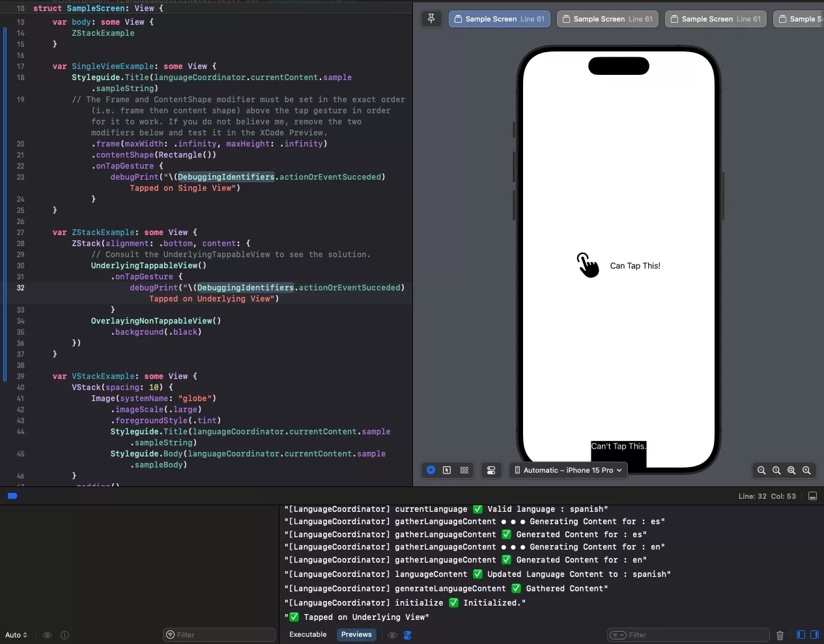The height and width of the screenshot is (644, 824).
Task: Click 'struct SampleScreen: View' header line
Action: 98,8
